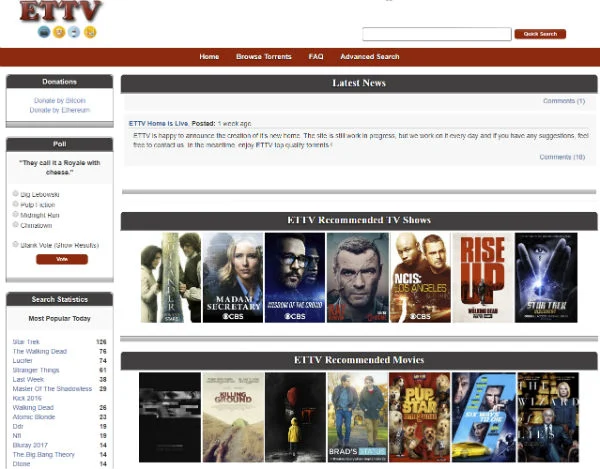600x469 pixels.
Task: Open Browse Torrents page
Action: click(x=264, y=57)
